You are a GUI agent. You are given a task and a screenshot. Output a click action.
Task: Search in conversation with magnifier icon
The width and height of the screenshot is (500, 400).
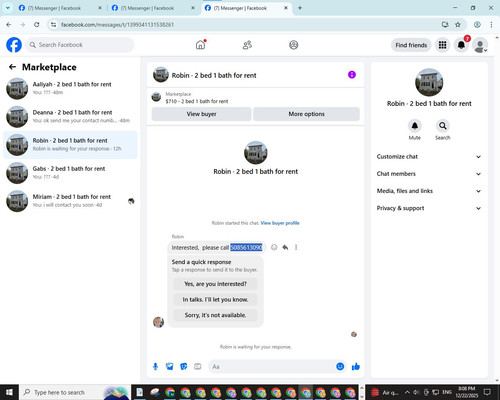click(443, 126)
